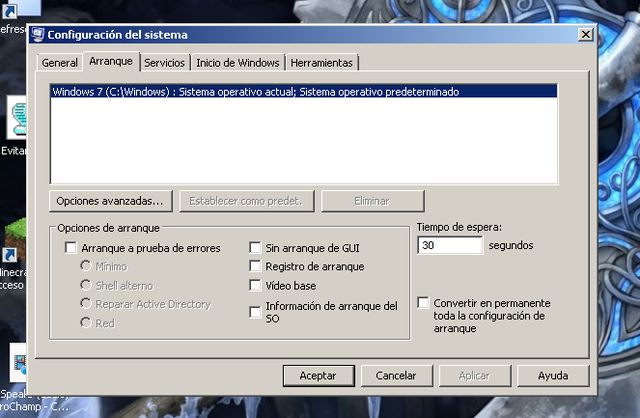Open the Servicios tab
Image resolution: width=640 pixels, height=418 pixels.
164,63
